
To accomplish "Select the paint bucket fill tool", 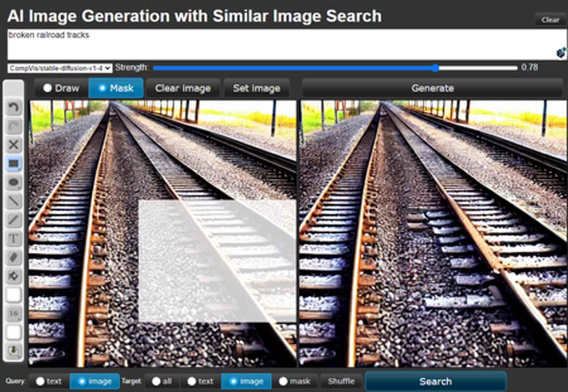I will coord(14,276).
